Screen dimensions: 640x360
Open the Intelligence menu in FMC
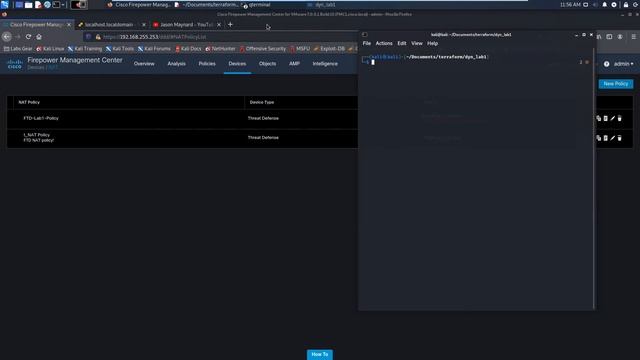pyautogui.click(x=325, y=64)
